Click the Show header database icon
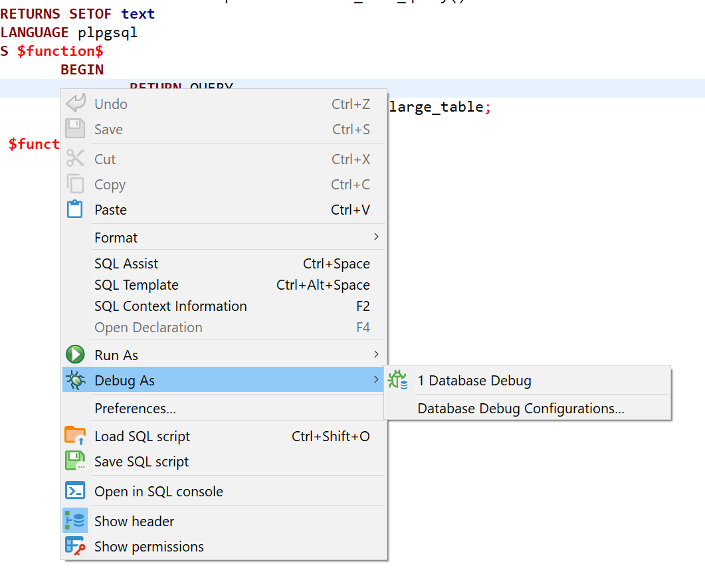The width and height of the screenshot is (705, 588). click(74, 521)
